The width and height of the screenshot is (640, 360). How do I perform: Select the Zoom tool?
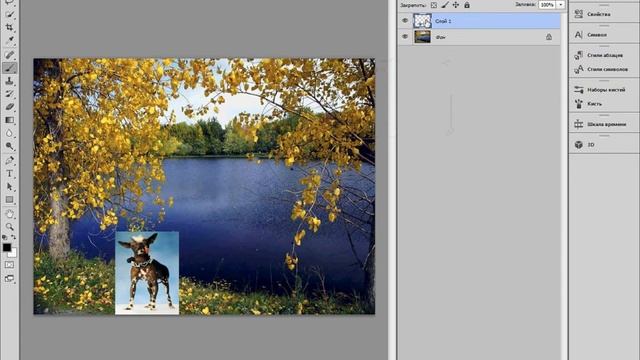pos(9,227)
